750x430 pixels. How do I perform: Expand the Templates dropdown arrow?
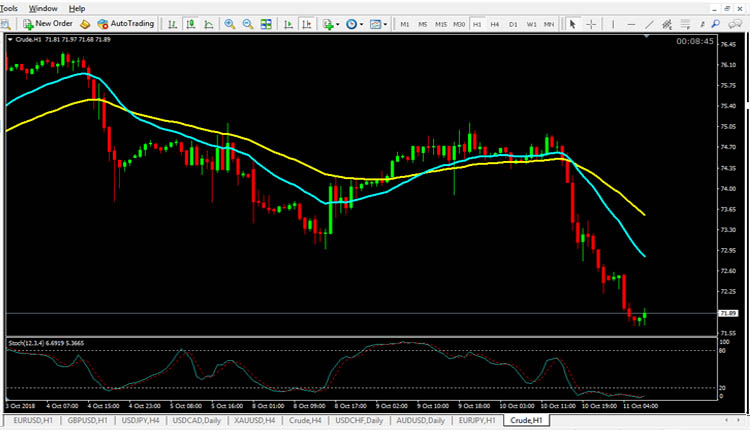pos(386,24)
